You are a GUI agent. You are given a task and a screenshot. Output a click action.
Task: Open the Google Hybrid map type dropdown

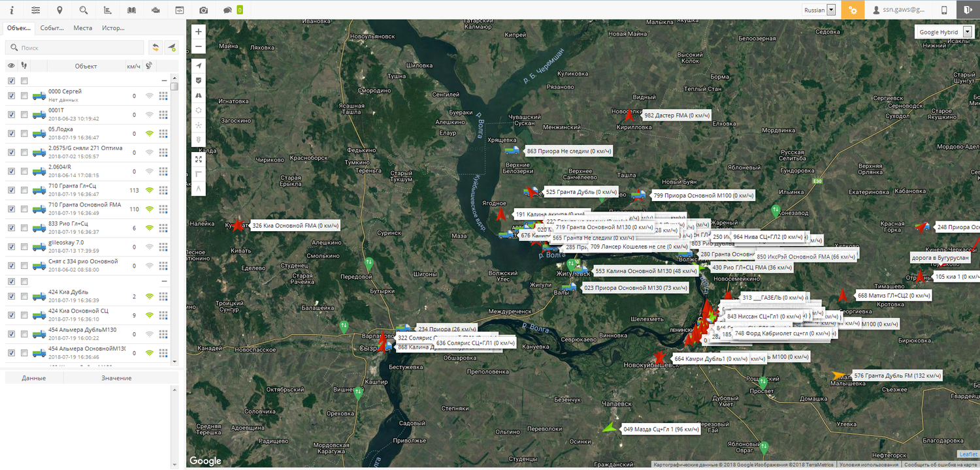pos(944,32)
